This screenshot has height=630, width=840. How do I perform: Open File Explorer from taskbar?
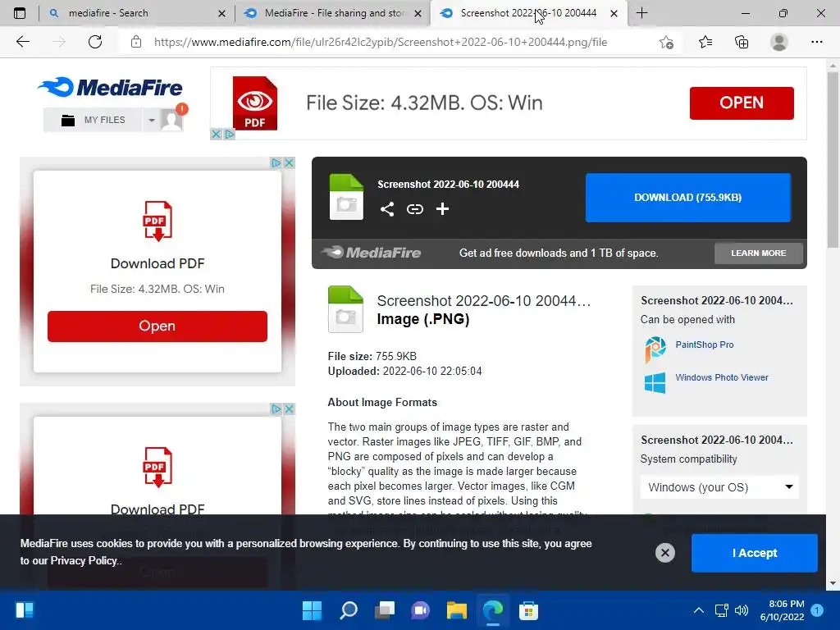point(456,610)
